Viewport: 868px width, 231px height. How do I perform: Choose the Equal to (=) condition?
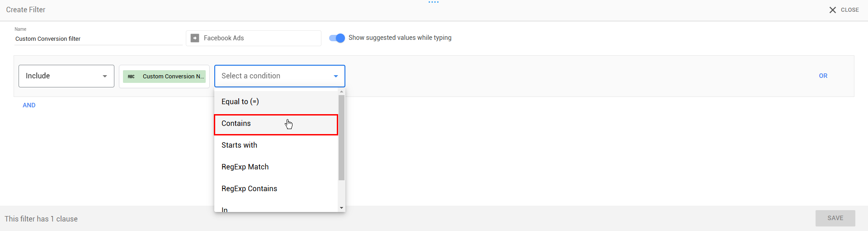pyautogui.click(x=240, y=102)
